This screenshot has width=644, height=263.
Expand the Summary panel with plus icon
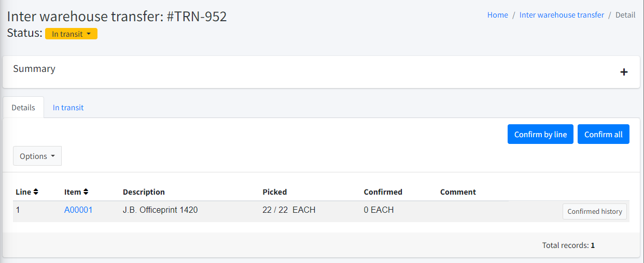pos(624,72)
